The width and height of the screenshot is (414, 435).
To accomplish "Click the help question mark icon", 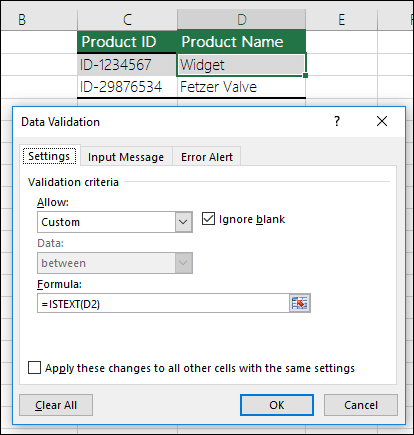I will (337, 121).
